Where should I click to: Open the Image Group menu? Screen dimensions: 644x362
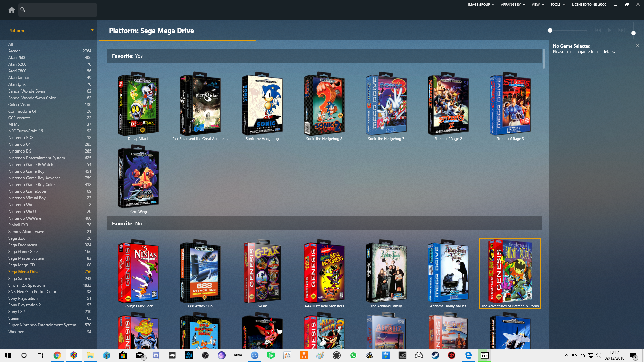tap(481, 5)
